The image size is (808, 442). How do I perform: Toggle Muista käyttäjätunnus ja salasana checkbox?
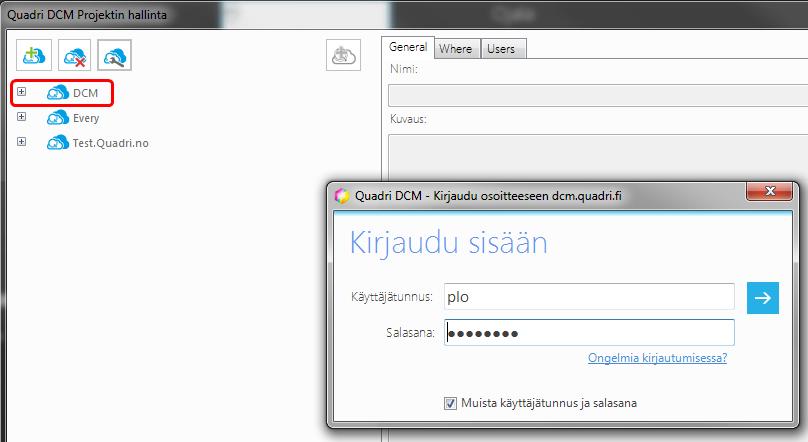click(x=450, y=403)
